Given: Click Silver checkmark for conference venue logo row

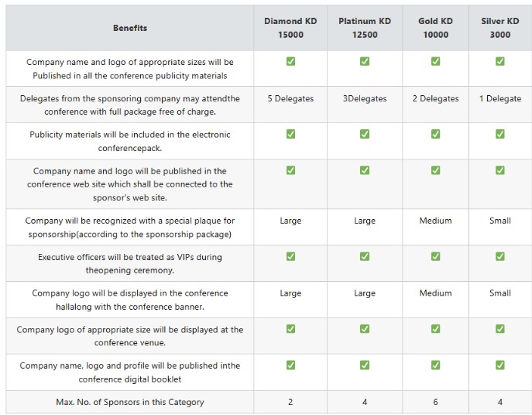Looking at the screenshot, I should click(499, 329).
